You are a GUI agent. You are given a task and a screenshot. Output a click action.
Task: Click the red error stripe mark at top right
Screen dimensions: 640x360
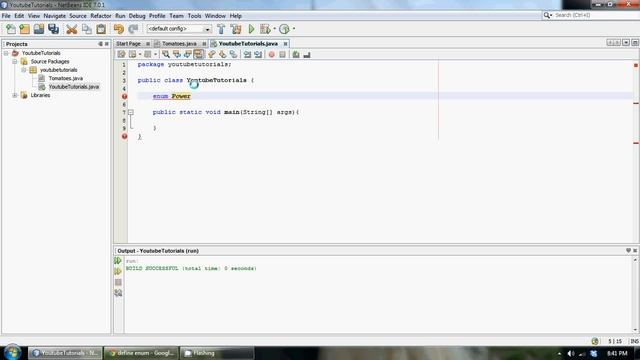(x=636, y=65)
